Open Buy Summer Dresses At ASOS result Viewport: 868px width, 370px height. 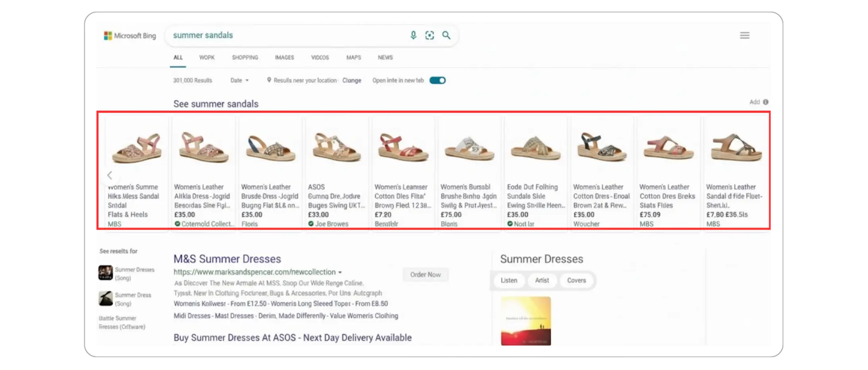293,338
